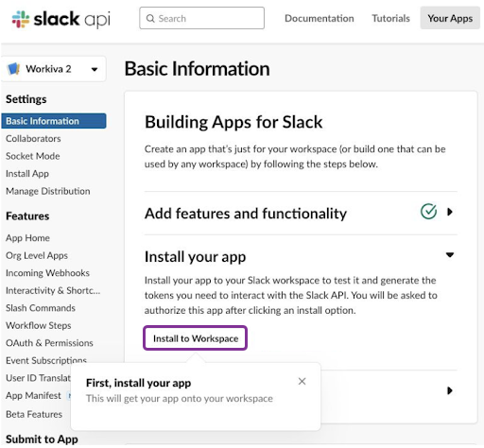
Task: Click the green checkmark beside Add features
Action: [x=428, y=212]
